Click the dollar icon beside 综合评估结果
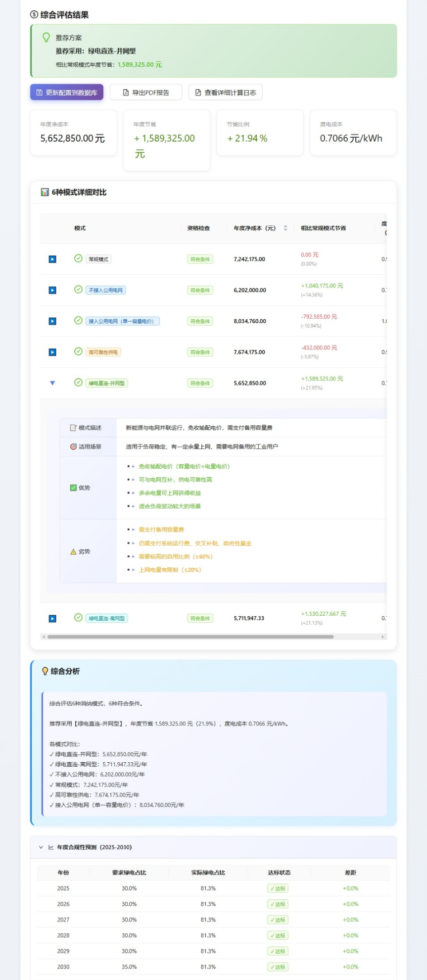This screenshot has height=980, width=427. tap(34, 15)
